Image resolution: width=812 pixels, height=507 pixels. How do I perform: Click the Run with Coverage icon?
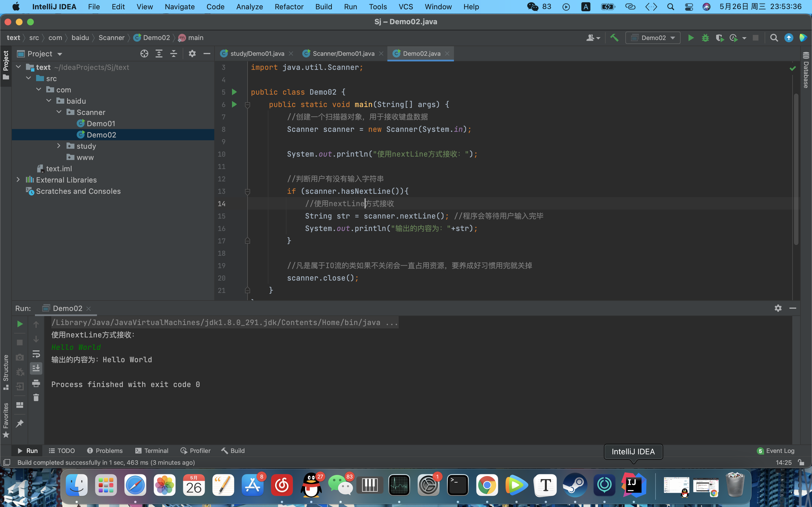tap(720, 38)
